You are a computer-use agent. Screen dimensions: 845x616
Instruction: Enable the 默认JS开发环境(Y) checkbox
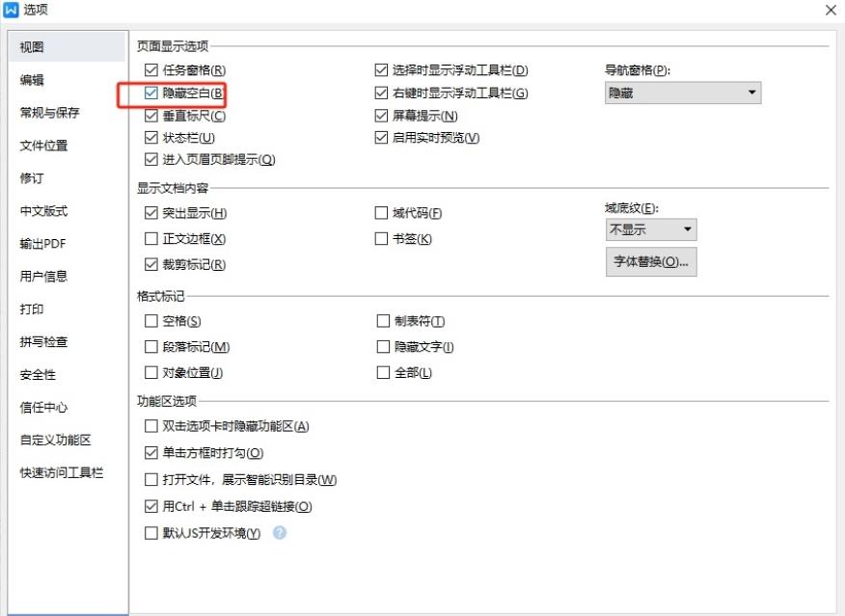tap(151, 533)
